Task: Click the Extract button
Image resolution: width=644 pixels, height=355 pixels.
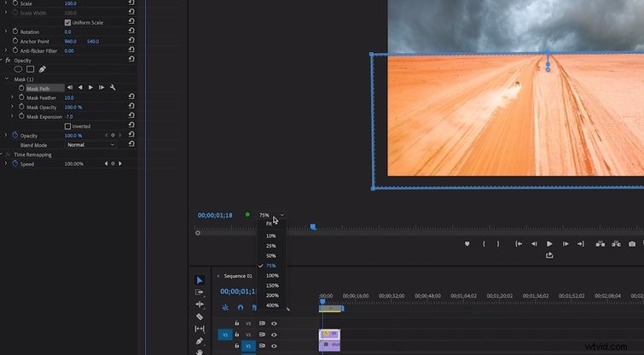Action: [616, 244]
